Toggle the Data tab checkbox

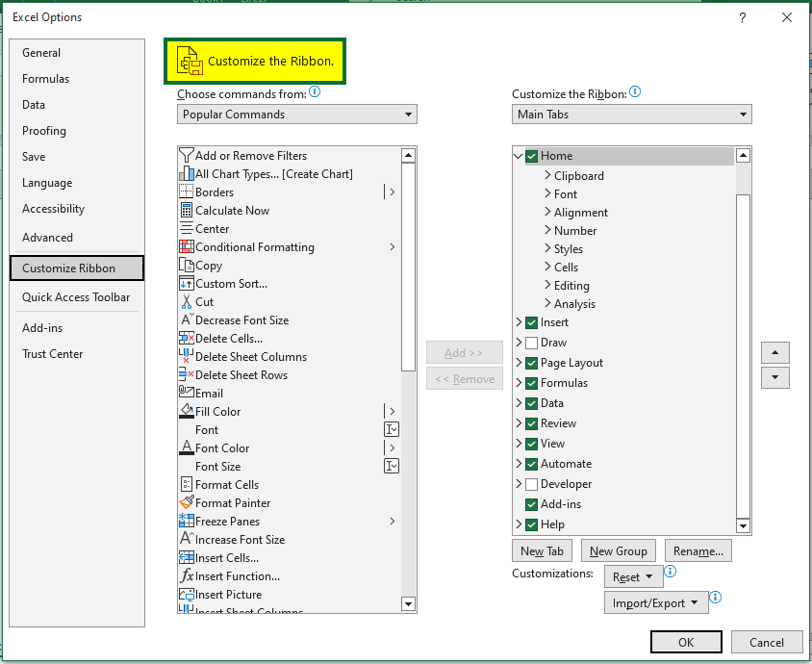click(531, 403)
